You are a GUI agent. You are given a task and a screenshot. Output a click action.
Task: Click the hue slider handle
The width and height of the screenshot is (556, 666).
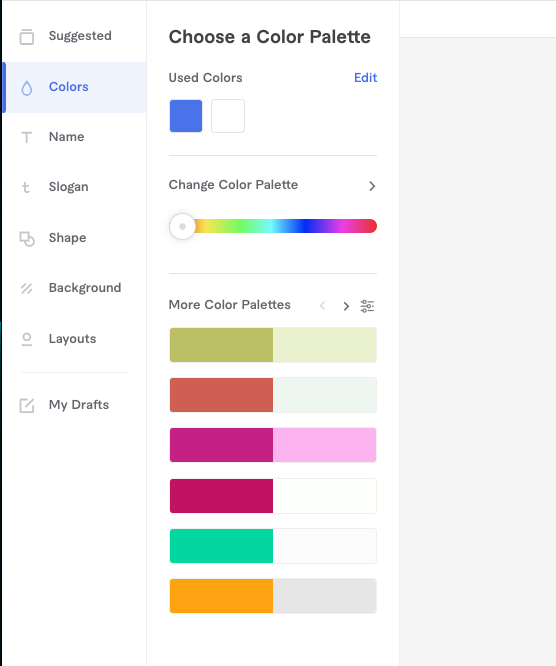tap(182, 226)
